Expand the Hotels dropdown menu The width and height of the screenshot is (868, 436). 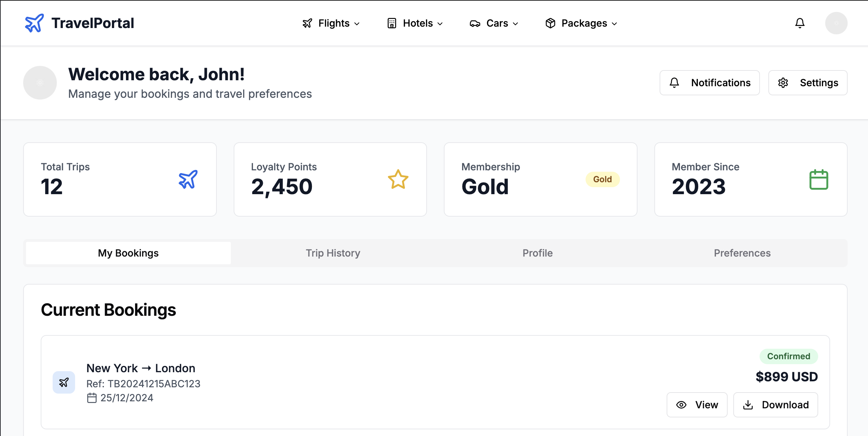tap(415, 23)
